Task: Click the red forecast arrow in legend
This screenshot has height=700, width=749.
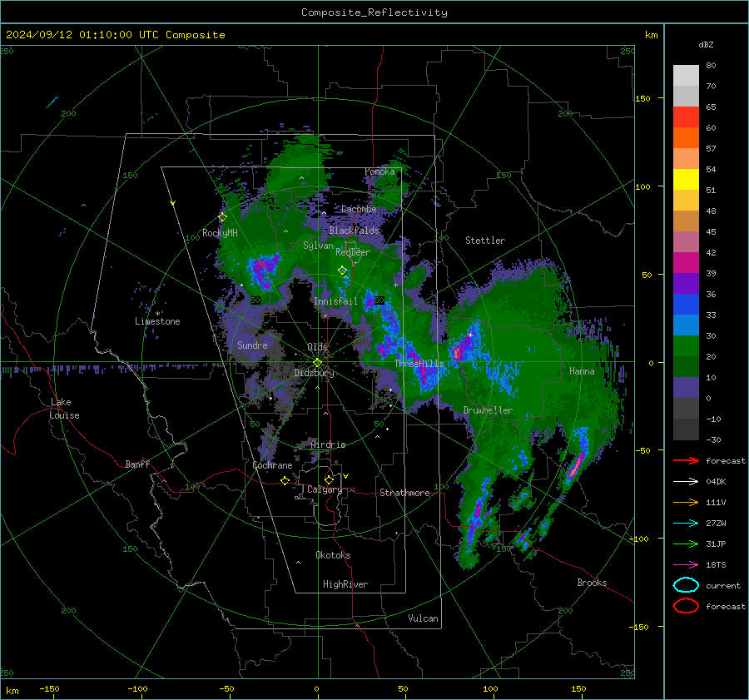Action: tap(686, 460)
